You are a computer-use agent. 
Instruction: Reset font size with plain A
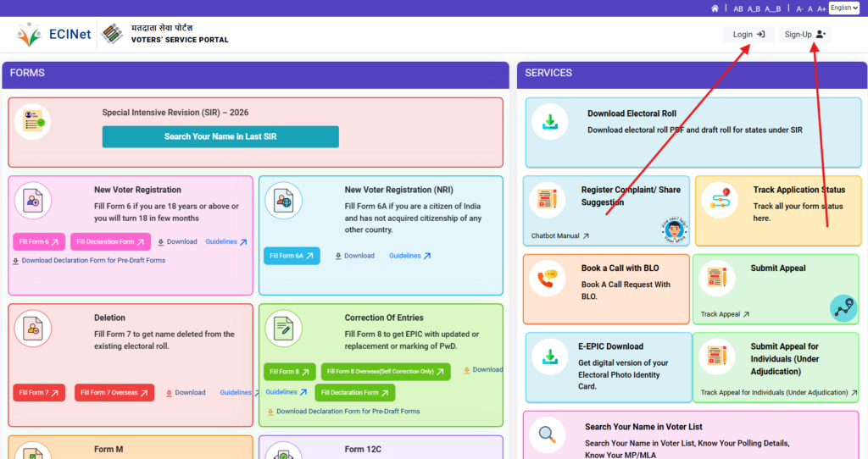pos(810,8)
